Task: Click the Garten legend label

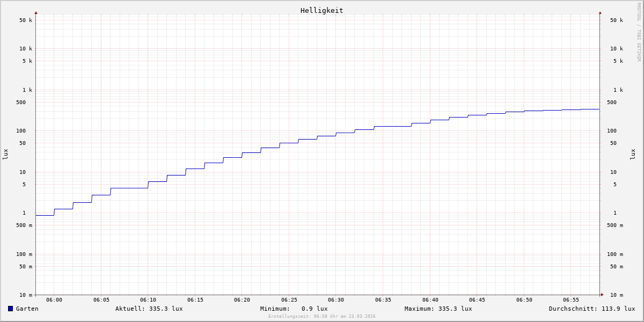Action: (27, 309)
